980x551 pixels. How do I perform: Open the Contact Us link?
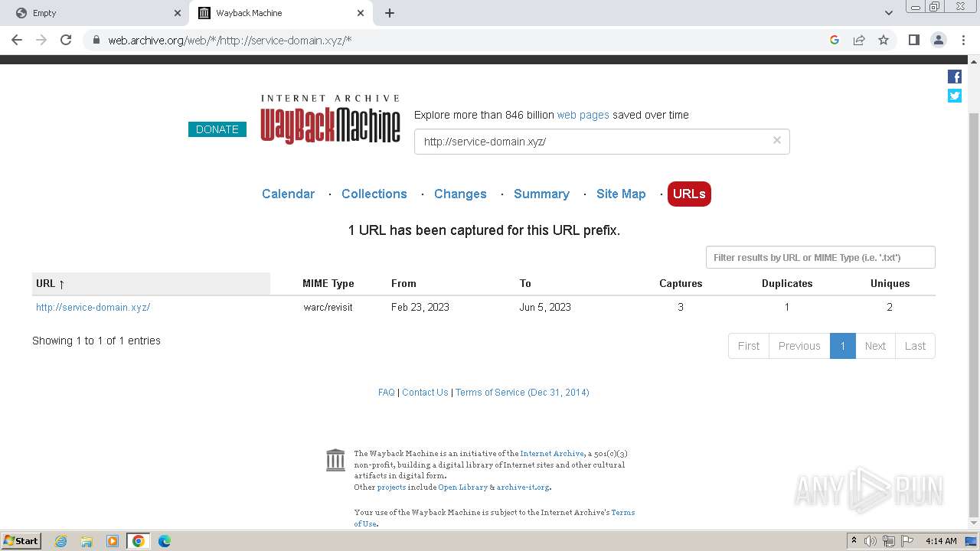(425, 392)
